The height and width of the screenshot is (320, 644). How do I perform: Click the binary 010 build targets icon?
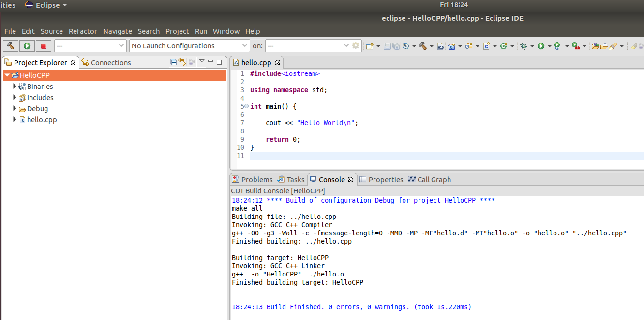point(440,46)
